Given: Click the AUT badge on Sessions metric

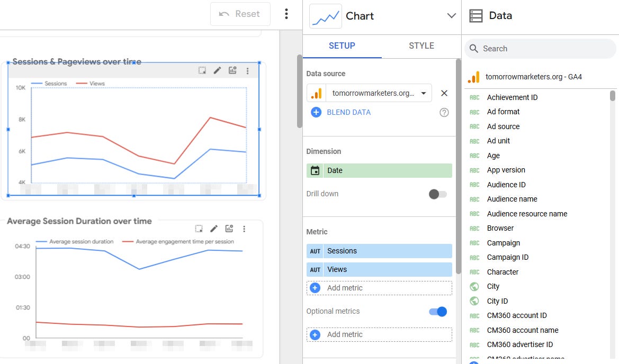Looking at the screenshot, I should pos(315,251).
